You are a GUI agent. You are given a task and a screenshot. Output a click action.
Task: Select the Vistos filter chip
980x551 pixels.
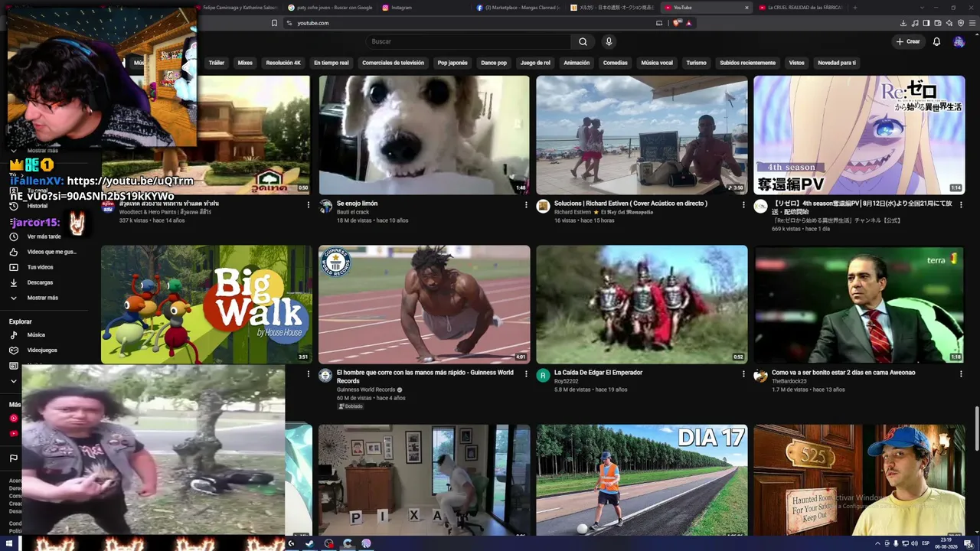pyautogui.click(x=796, y=63)
